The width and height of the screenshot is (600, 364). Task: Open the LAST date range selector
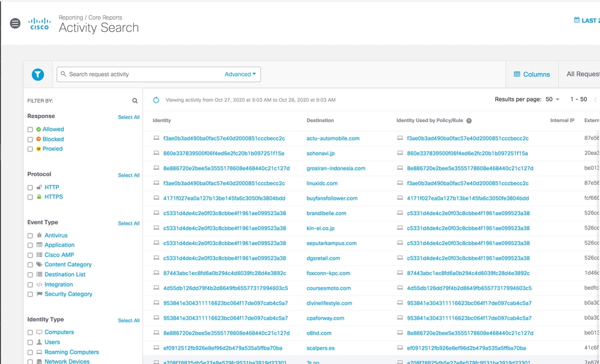pos(587,20)
